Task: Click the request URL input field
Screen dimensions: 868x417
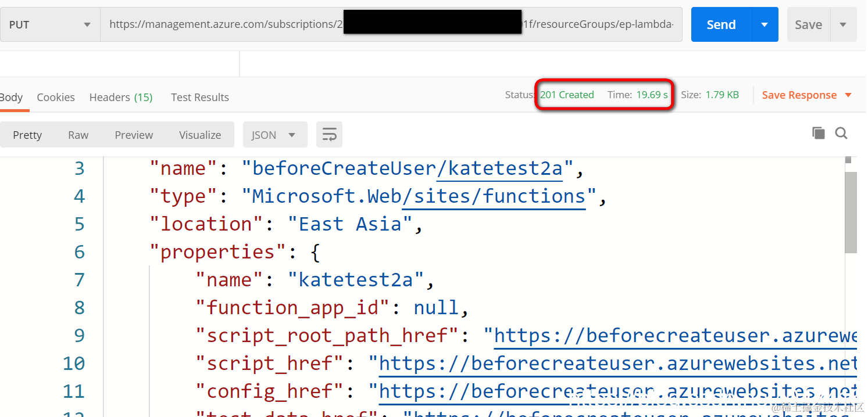Action: click(391, 24)
